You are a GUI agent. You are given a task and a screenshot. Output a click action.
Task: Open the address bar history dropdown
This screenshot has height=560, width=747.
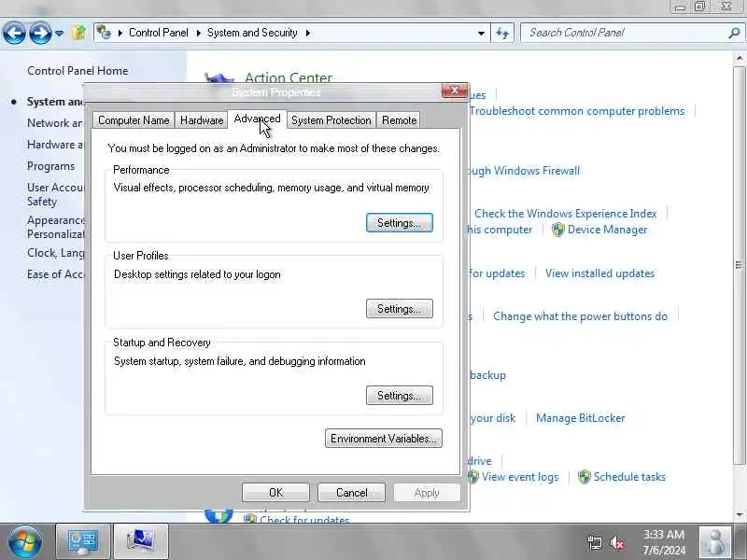coord(481,33)
